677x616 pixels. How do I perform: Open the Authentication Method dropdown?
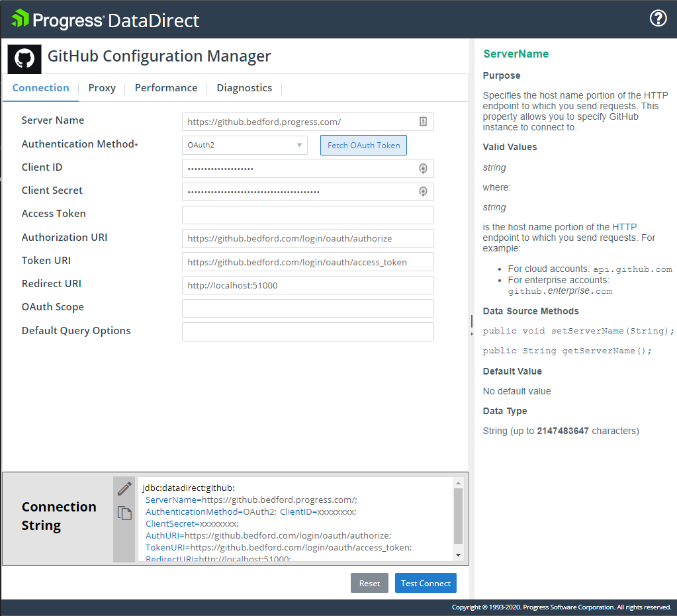click(244, 145)
